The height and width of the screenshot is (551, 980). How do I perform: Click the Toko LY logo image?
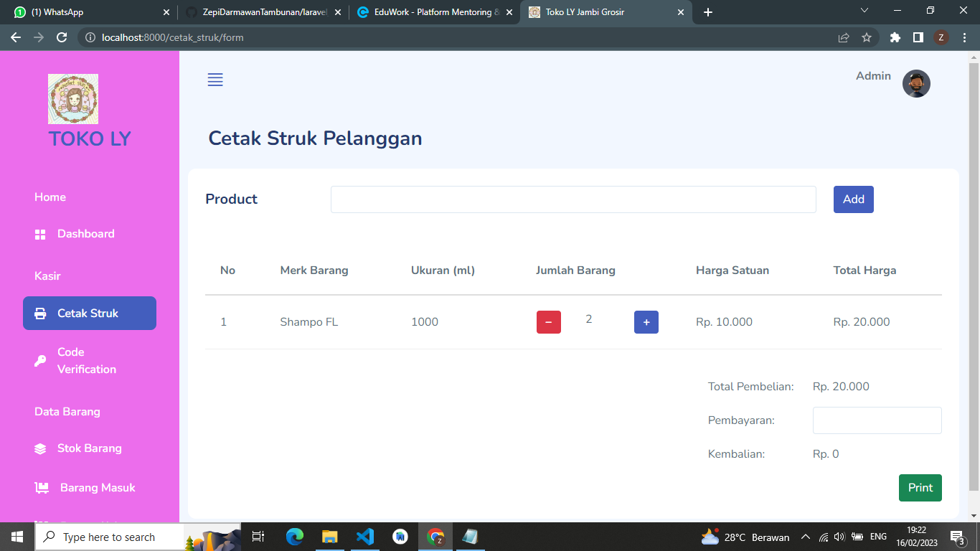coord(72,99)
